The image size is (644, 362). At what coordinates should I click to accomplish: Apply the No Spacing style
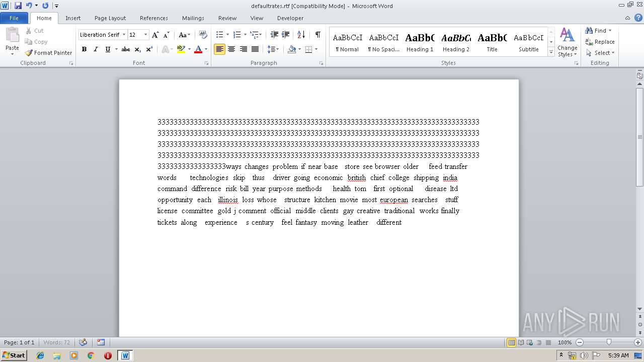[x=383, y=42]
